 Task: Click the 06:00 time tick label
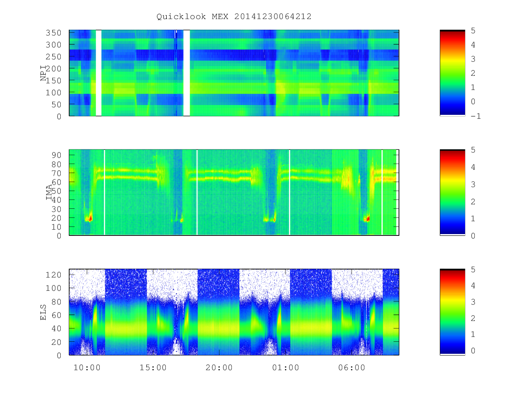coord(352,368)
